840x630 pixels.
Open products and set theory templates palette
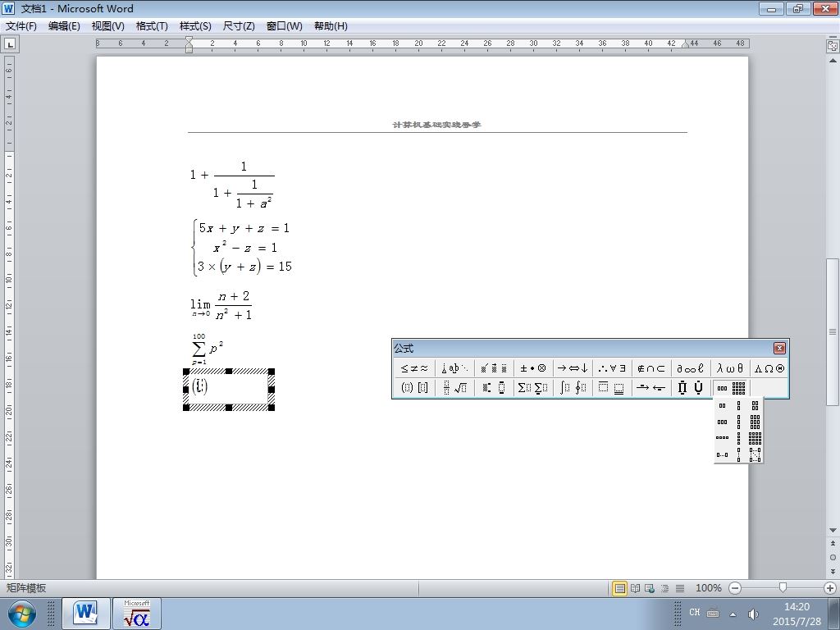691,388
